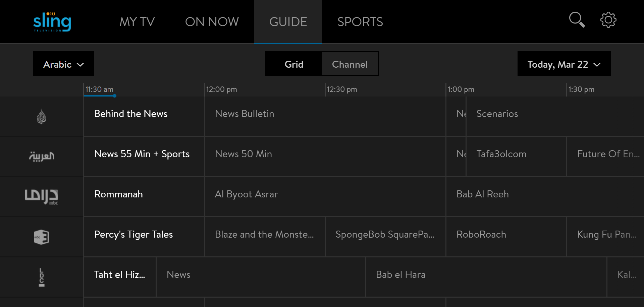Go to ON NOW tab
644x307 pixels.
click(212, 22)
